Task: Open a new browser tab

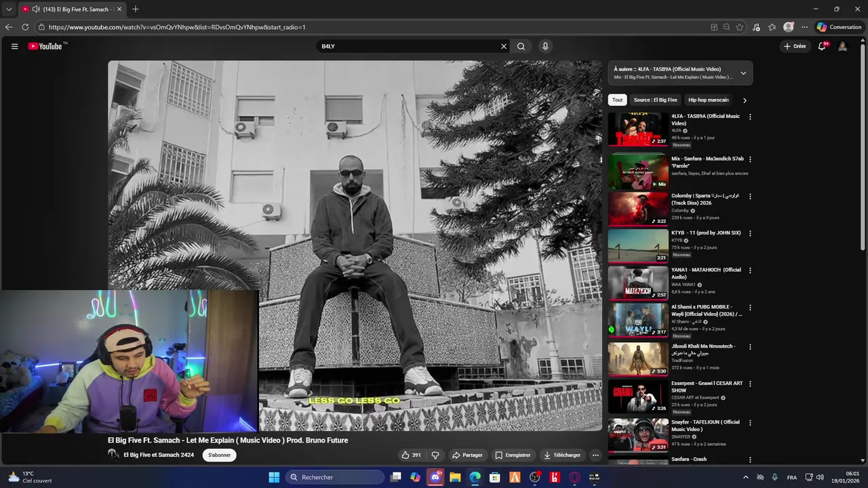Action: (x=136, y=9)
